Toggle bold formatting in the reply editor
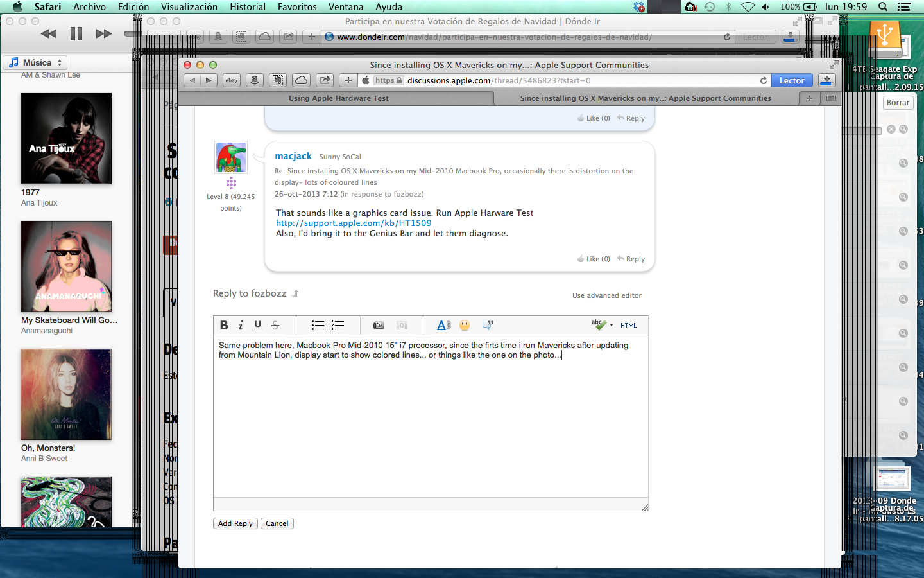Image resolution: width=924 pixels, height=578 pixels. (224, 325)
